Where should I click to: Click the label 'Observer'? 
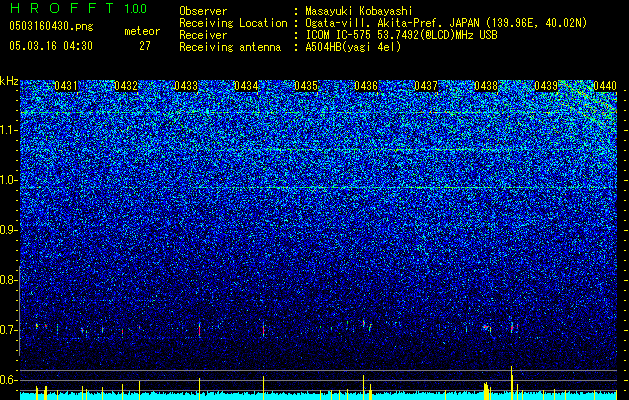coord(203,11)
